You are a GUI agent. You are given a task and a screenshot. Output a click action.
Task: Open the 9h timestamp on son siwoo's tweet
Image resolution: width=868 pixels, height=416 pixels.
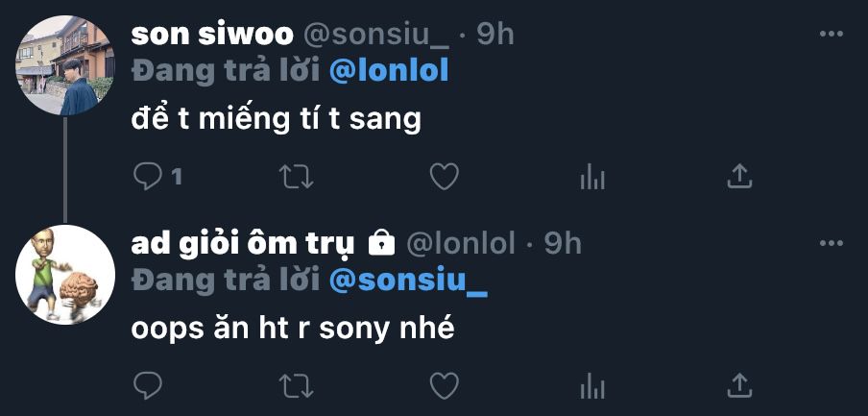point(495,34)
